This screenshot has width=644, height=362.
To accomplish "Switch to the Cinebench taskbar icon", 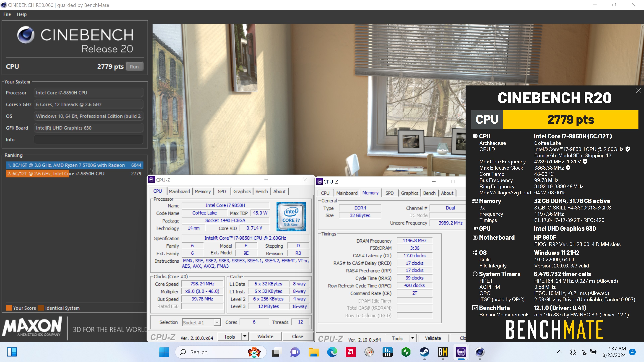I will pos(480,352).
